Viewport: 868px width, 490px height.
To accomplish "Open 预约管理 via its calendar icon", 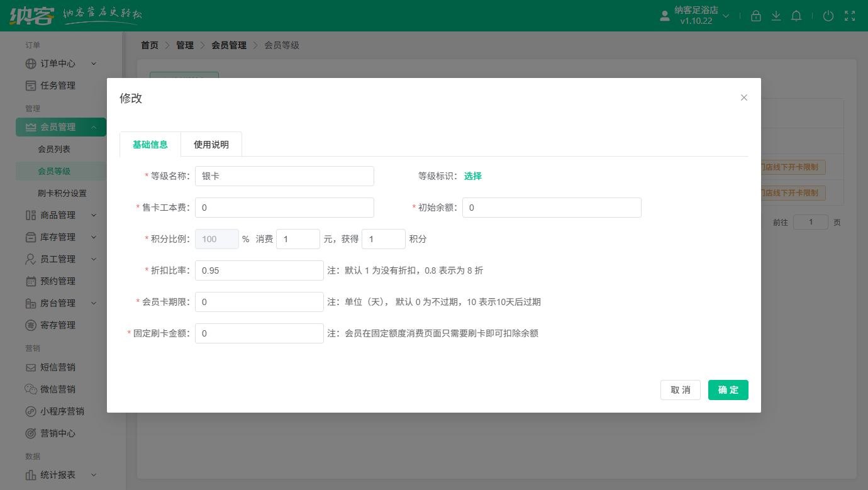I will [x=32, y=281].
